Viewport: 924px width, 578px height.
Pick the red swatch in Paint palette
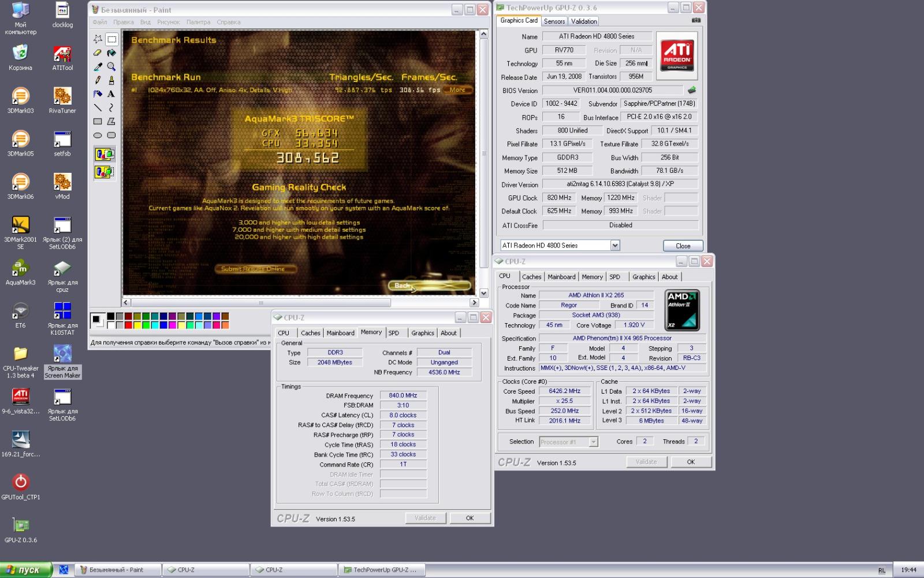[x=128, y=325]
